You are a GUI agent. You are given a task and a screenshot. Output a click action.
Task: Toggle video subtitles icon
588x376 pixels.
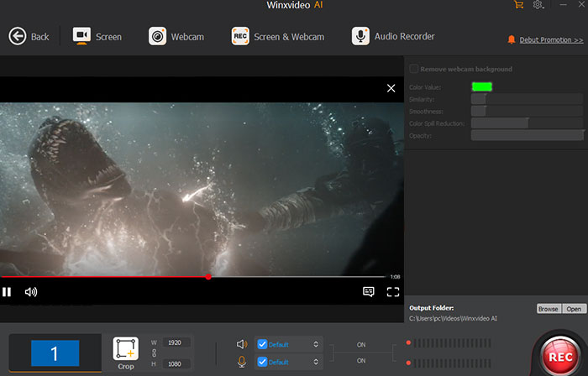[368, 292]
